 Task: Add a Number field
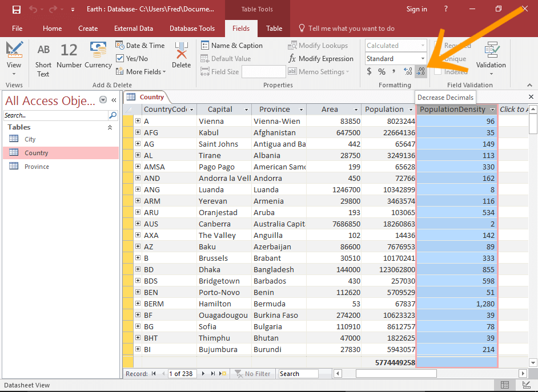tap(69, 57)
